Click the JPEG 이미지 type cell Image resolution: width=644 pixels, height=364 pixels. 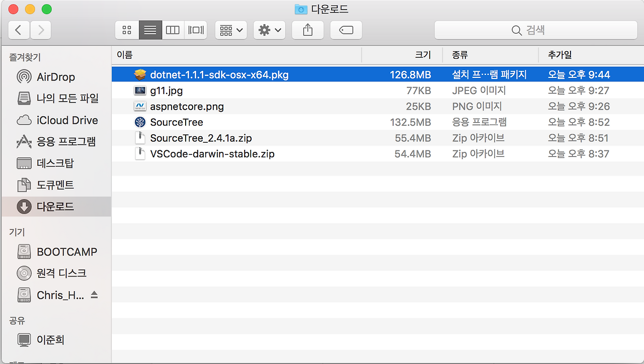point(479,91)
